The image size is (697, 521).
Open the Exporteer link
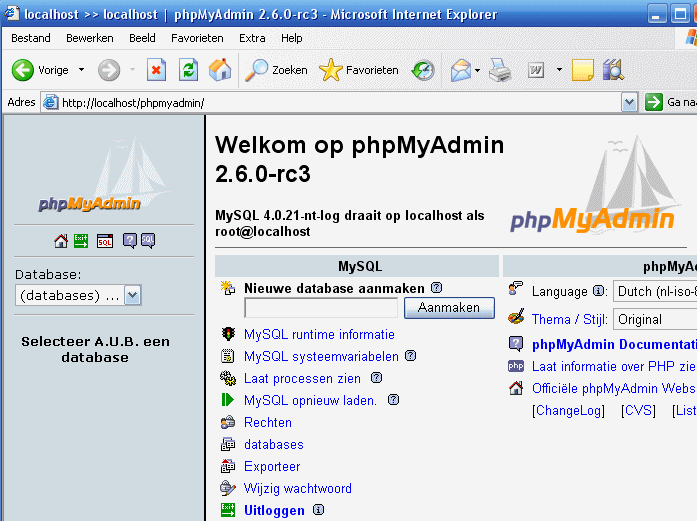272,466
